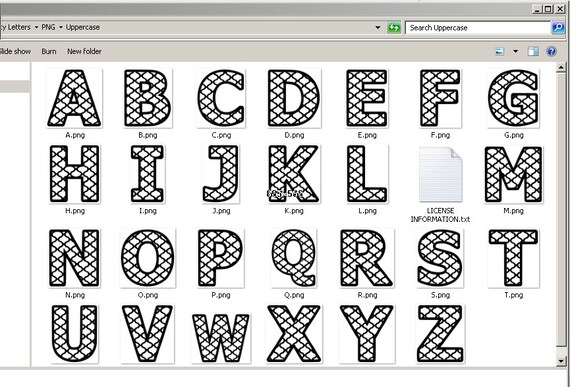Expand the address bar history dropdown

(378, 28)
